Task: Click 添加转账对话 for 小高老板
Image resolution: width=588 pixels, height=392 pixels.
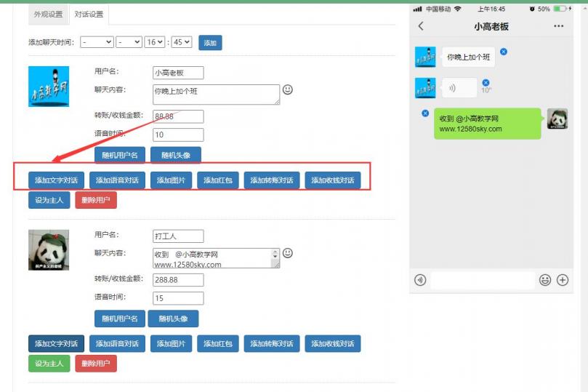Action: [272, 180]
